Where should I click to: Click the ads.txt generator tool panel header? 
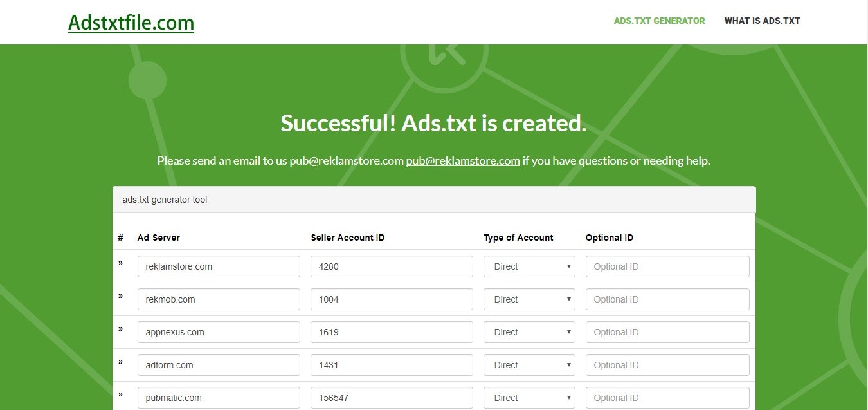pyautogui.click(x=165, y=200)
